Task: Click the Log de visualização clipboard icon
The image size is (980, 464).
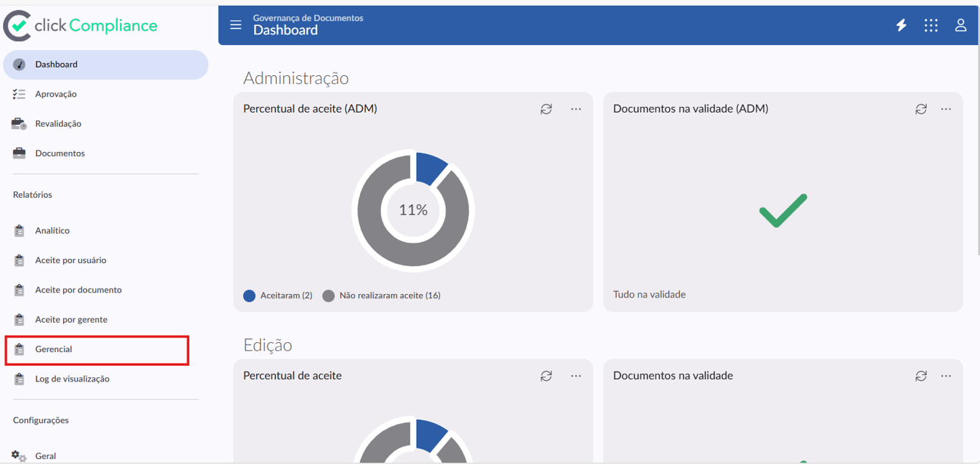Action: click(19, 379)
